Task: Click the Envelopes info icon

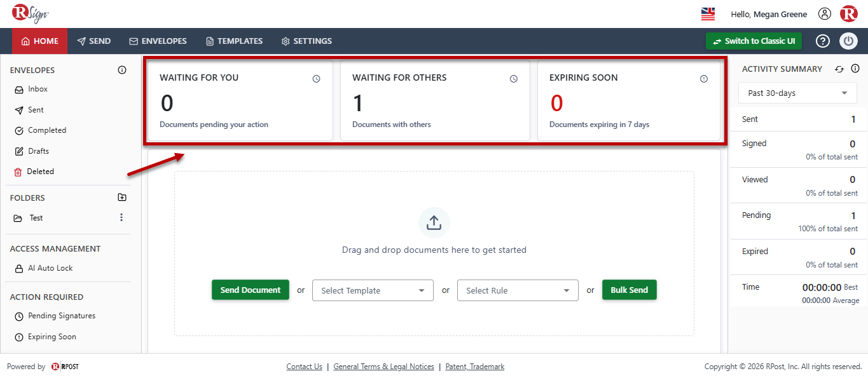Action: 122,70
